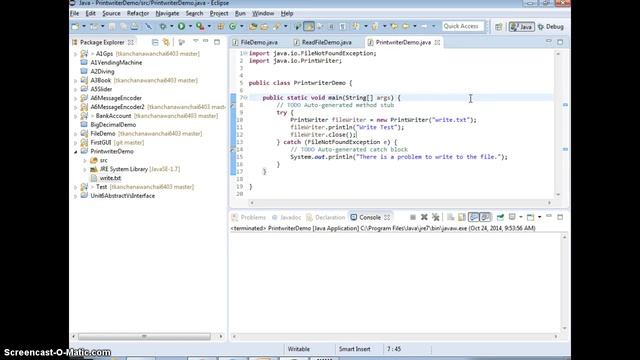The image size is (640, 360).
Task: Open the Project menu
Action: point(219,13)
